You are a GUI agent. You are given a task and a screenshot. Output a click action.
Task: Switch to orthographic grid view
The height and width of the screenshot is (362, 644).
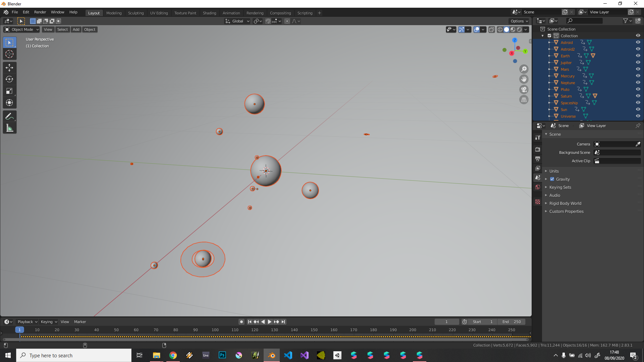[x=524, y=100]
